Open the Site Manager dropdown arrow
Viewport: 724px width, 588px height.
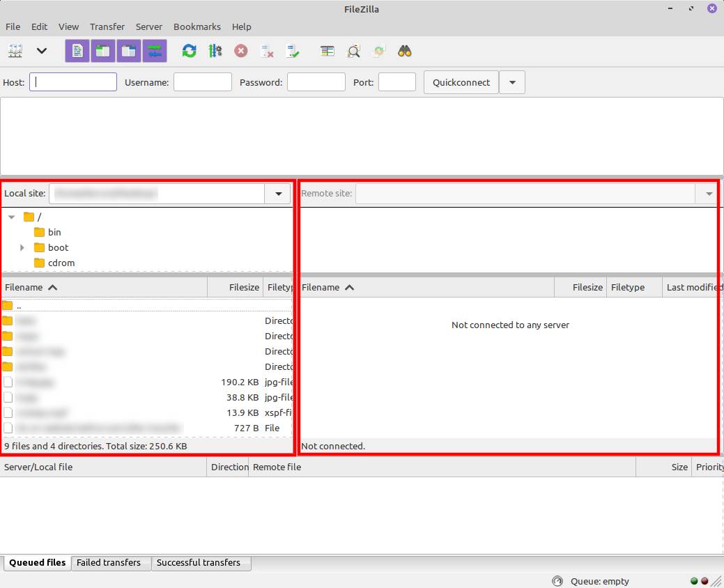point(42,51)
